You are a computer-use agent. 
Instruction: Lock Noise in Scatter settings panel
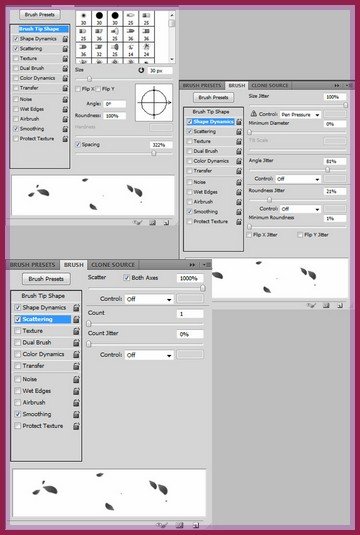(76, 380)
